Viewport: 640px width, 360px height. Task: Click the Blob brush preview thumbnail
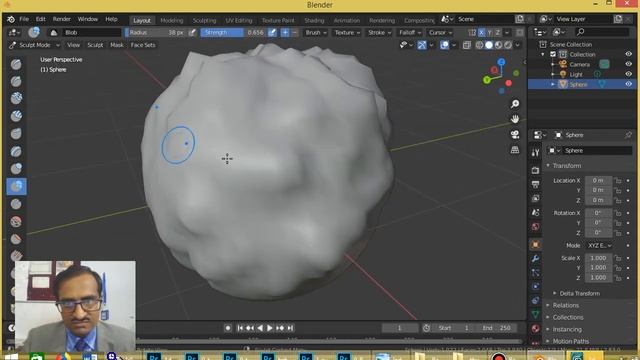pos(34,32)
